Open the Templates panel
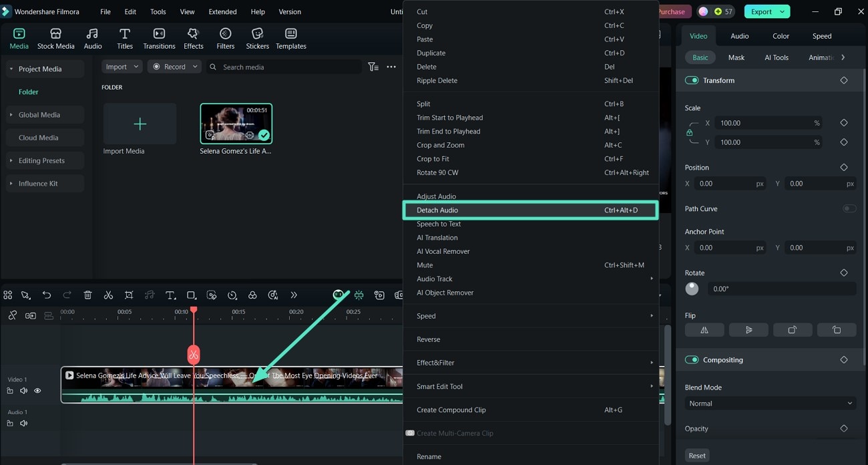The width and height of the screenshot is (868, 465). [x=291, y=39]
